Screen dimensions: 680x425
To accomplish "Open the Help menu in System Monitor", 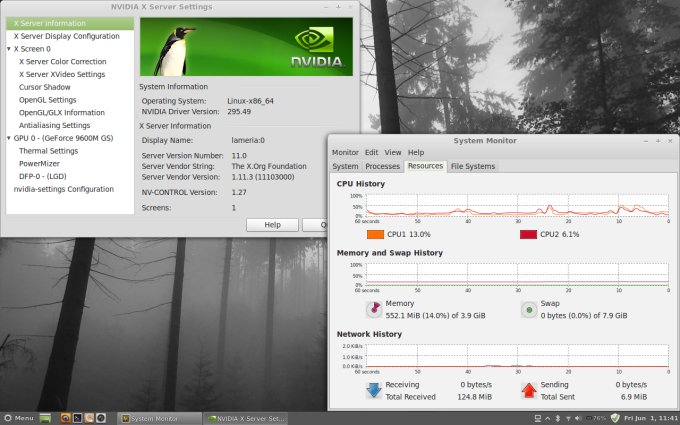I will (x=416, y=153).
